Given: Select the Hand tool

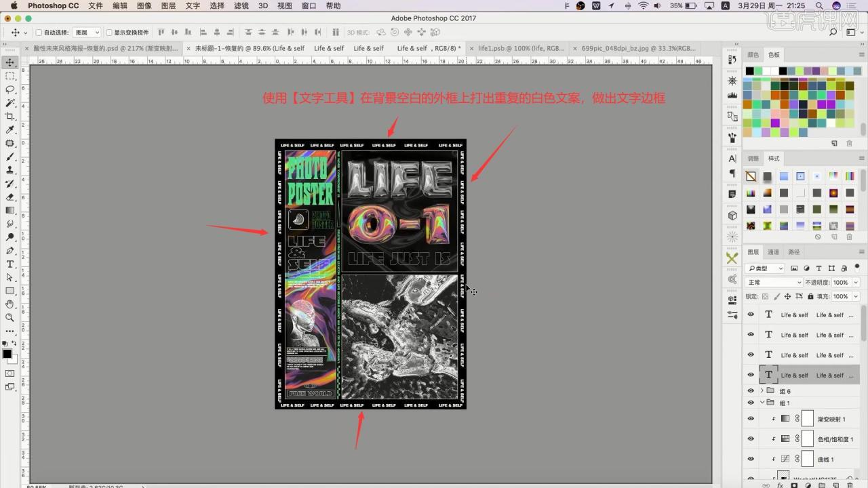Looking at the screenshot, I should coord(10,304).
